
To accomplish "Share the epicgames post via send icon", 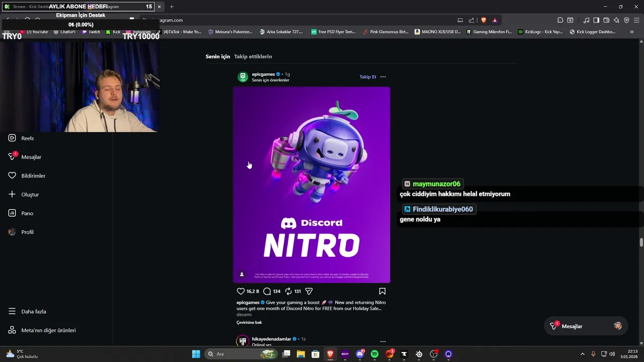I will (309, 291).
